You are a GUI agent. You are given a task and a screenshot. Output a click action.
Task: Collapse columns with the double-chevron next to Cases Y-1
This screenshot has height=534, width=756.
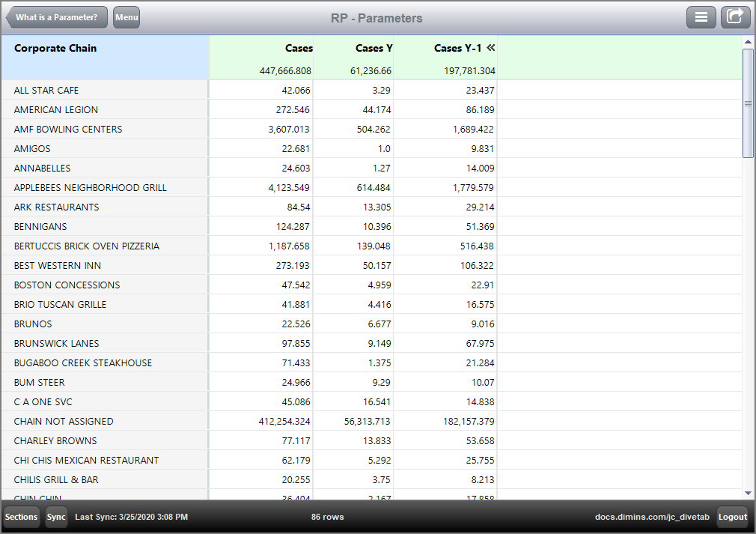coord(490,48)
